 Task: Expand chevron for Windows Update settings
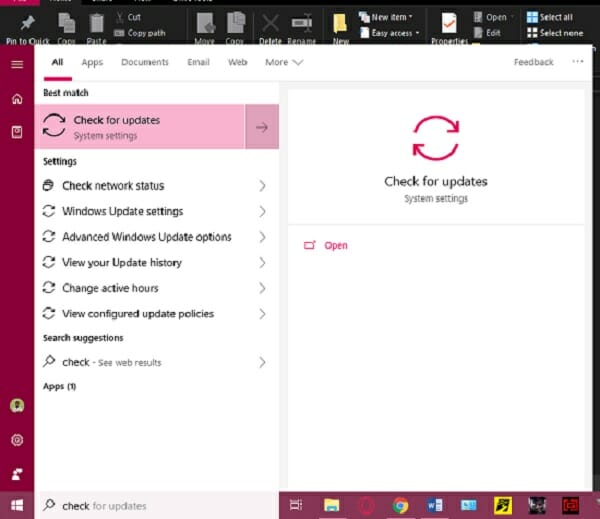click(262, 211)
